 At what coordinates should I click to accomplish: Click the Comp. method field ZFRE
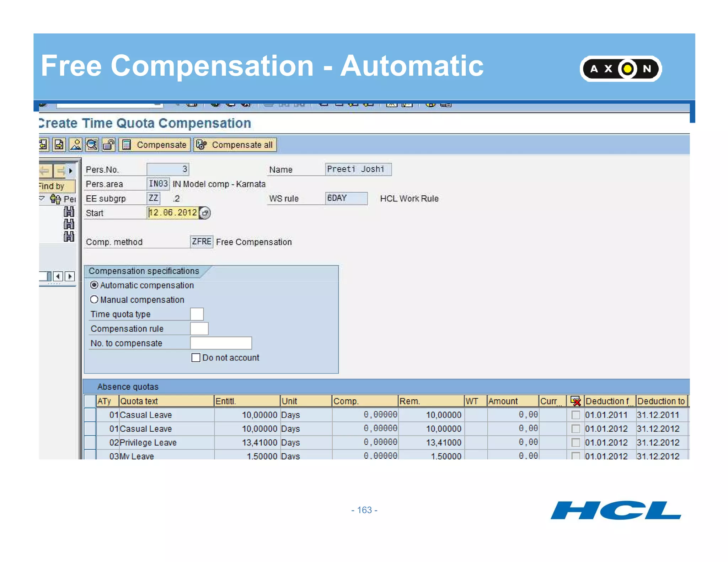click(202, 242)
